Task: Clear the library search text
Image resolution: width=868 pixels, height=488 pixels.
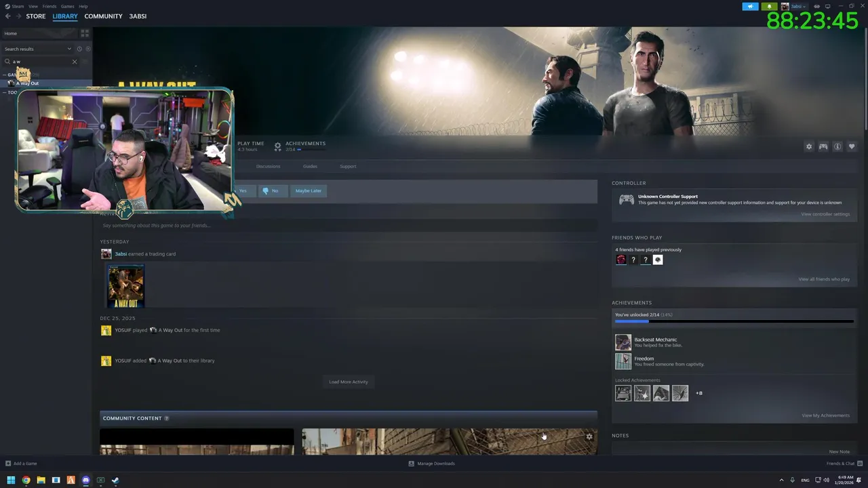Action: 75,62
